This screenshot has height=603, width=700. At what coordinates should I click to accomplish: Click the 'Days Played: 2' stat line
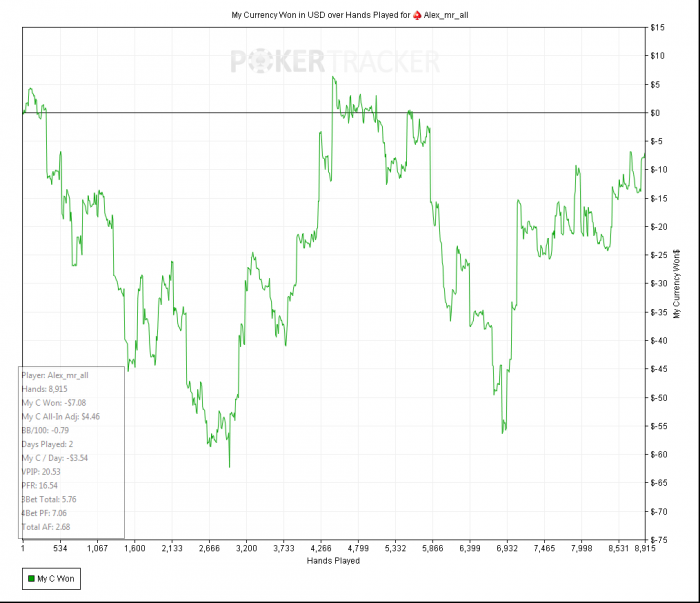[47, 445]
